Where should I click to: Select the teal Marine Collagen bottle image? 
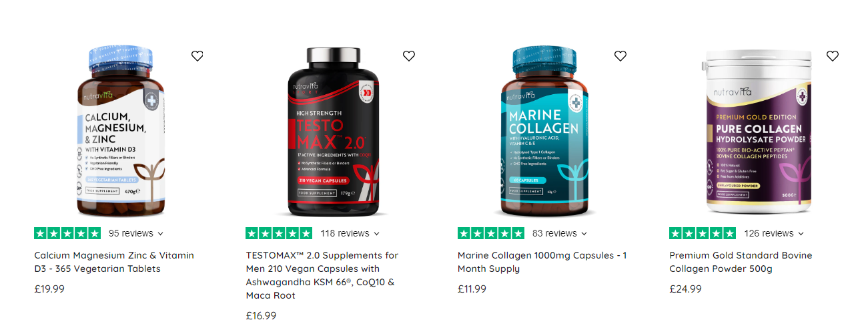(x=543, y=131)
